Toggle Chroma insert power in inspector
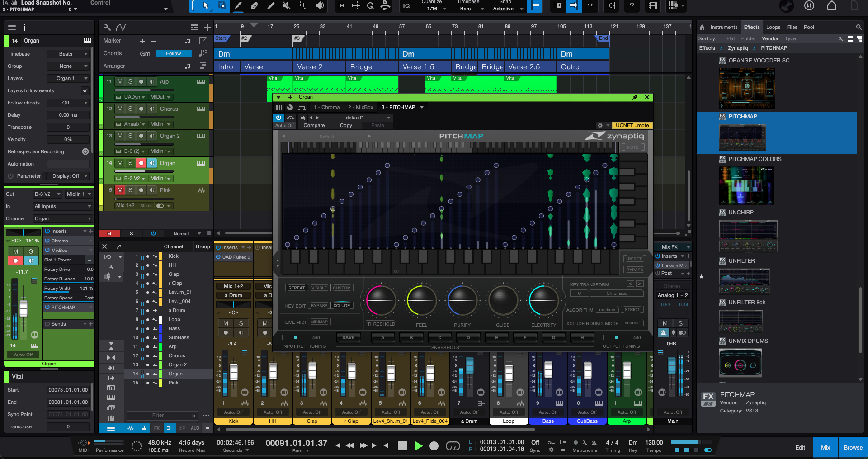868x459 pixels. click(x=47, y=241)
